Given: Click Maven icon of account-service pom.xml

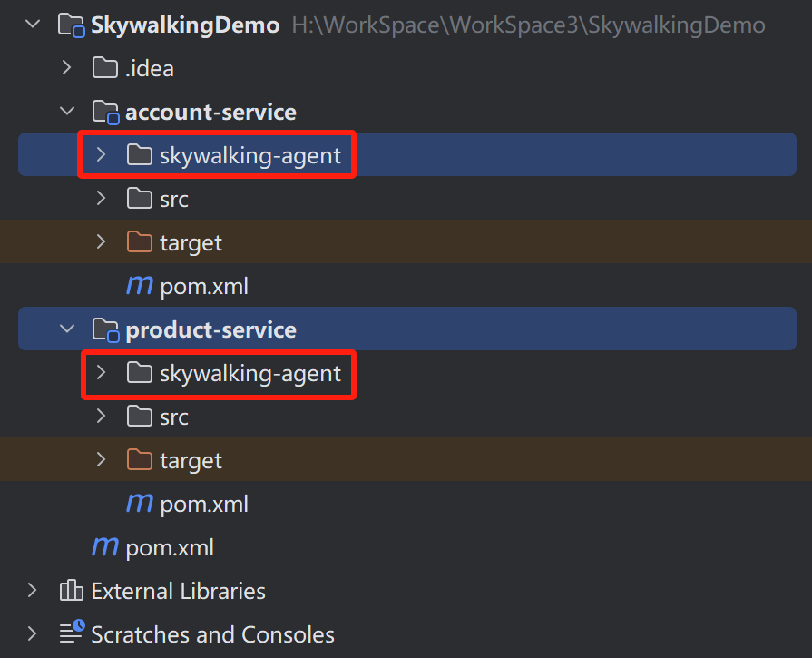Looking at the screenshot, I should point(140,286).
